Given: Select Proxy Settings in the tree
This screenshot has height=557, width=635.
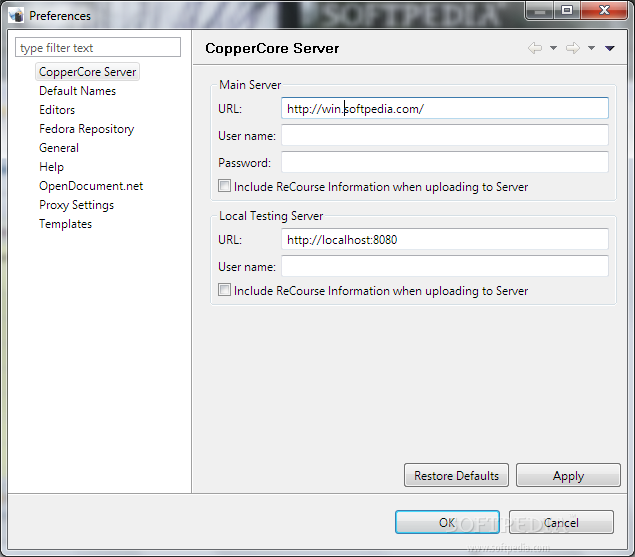Looking at the screenshot, I should coord(77,205).
